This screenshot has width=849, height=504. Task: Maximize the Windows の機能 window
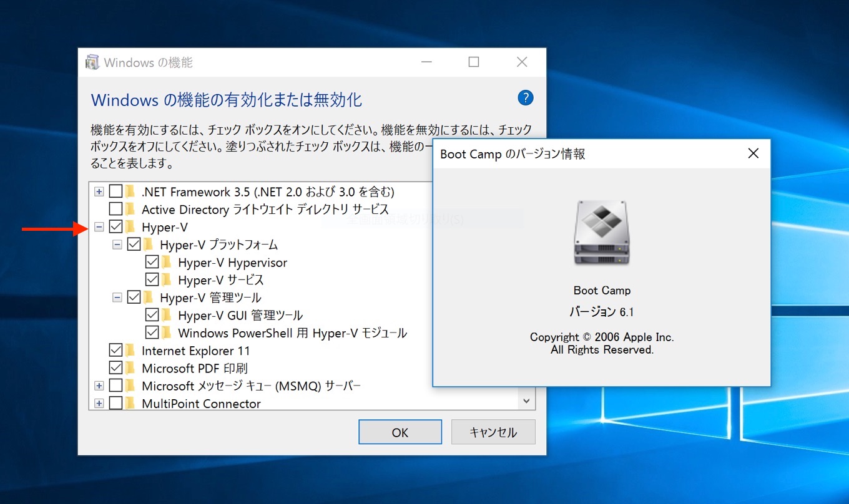click(x=474, y=62)
